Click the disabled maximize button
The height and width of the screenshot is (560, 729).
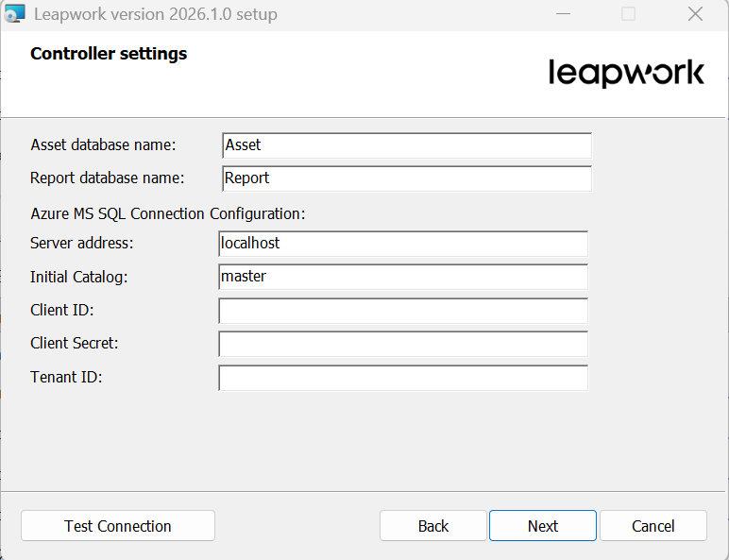628,14
